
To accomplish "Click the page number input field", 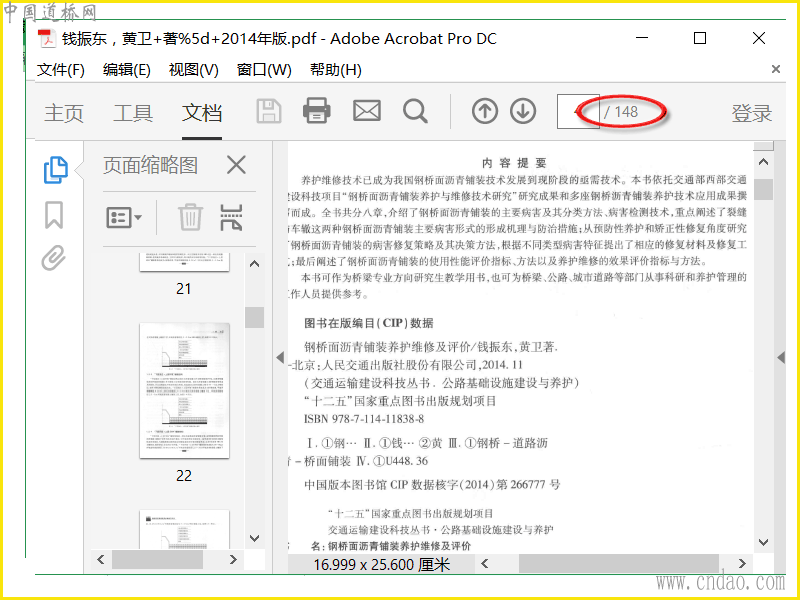I will (578, 111).
